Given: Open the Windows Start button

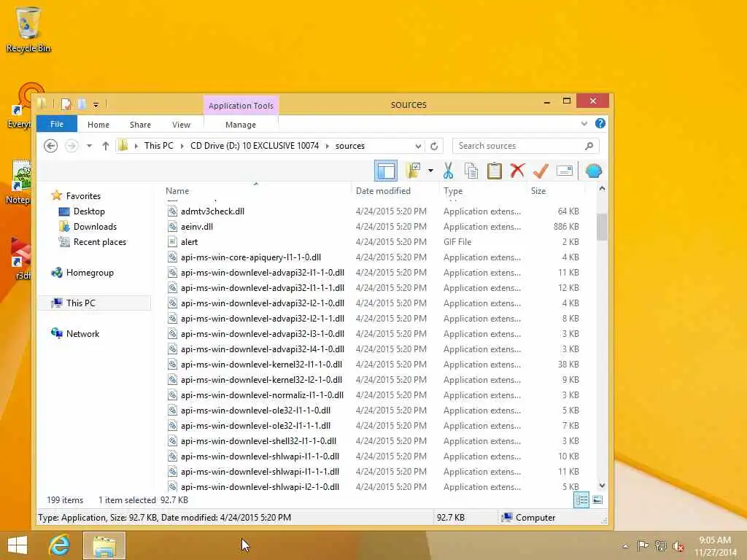Looking at the screenshot, I should (x=18, y=545).
